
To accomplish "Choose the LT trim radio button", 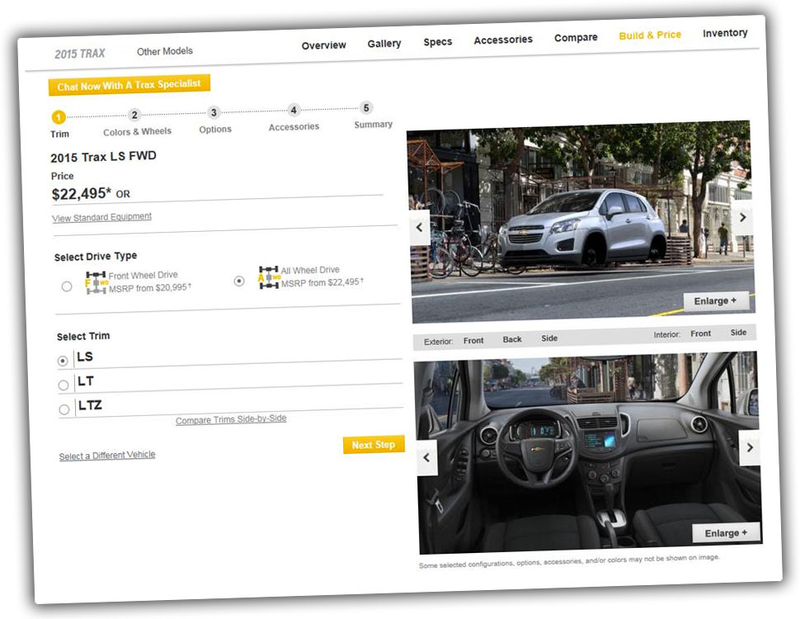I will pyautogui.click(x=63, y=385).
